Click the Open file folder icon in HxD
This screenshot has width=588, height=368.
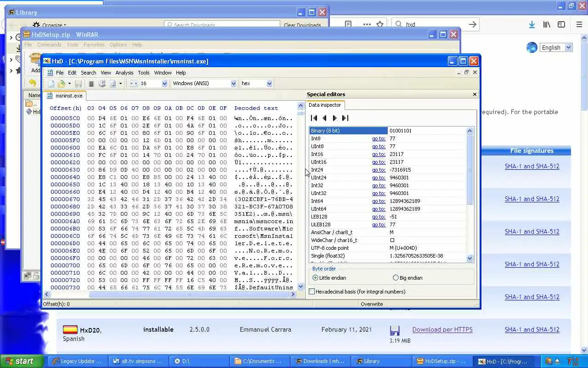(62, 84)
